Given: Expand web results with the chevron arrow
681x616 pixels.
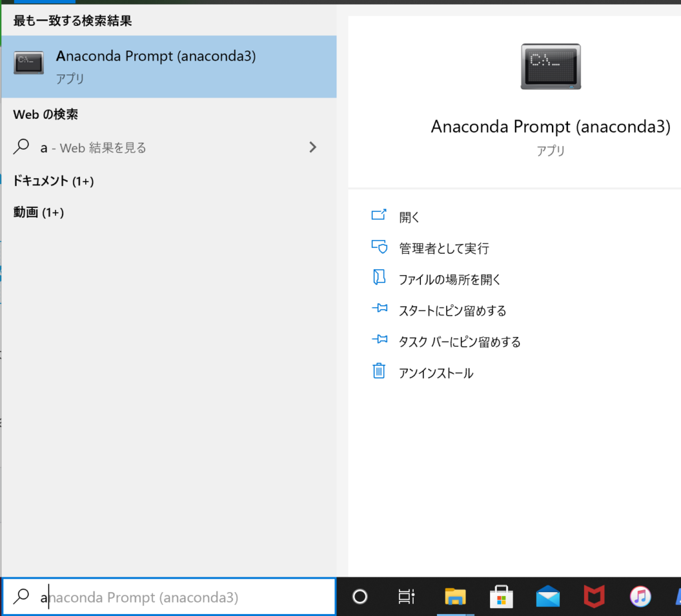Looking at the screenshot, I should tap(313, 148).
